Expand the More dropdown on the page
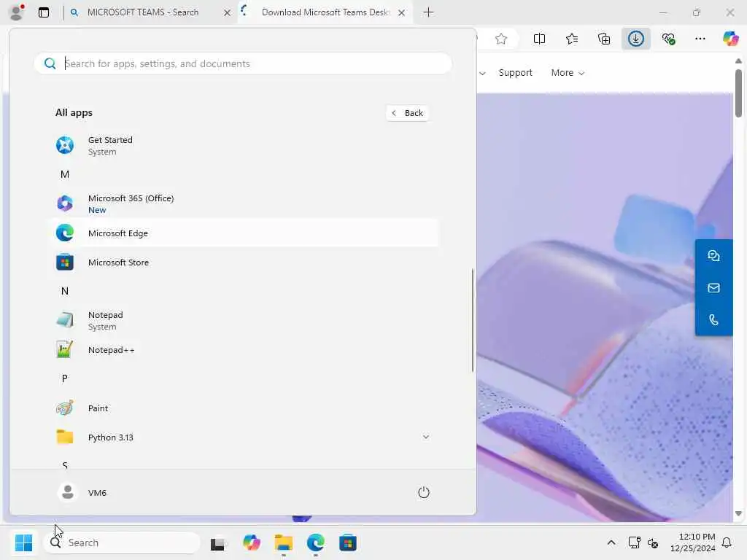This screenshot has width=747, height=560. point(568,73)
